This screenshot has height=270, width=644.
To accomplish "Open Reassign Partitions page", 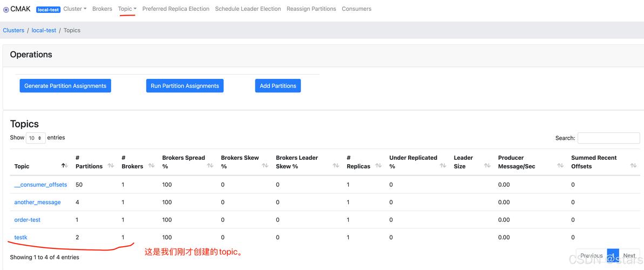I will pyautogui.click(x=311, y=9).
